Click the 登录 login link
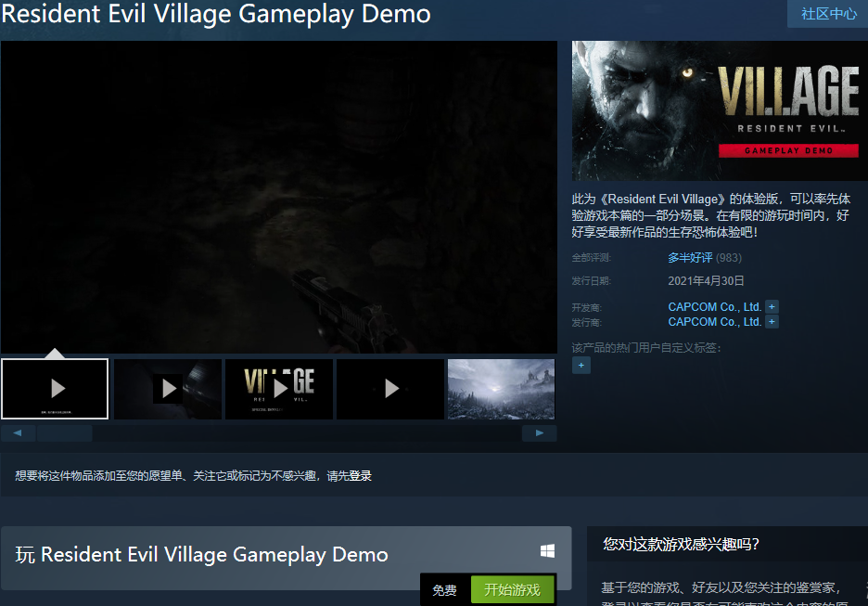The image size is (868, 606). coord(361,476)
